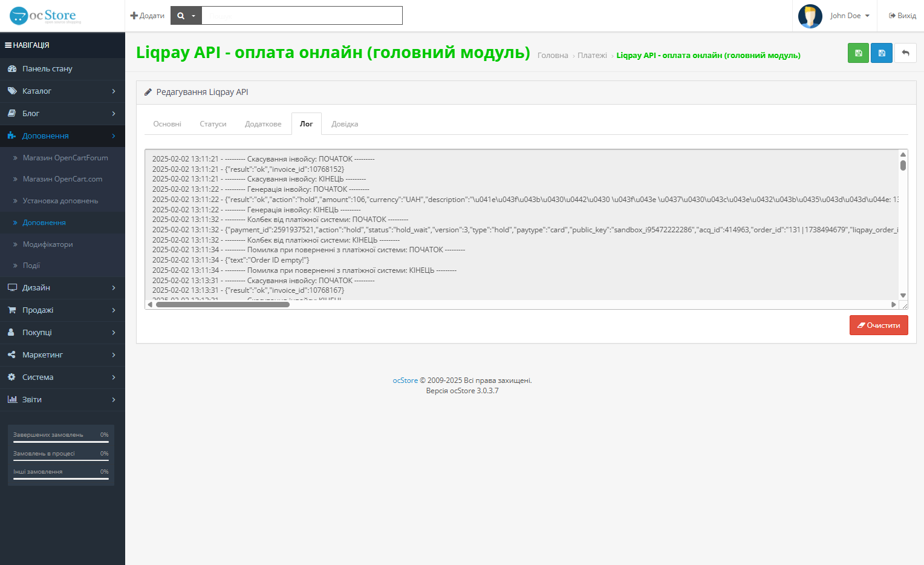Open Магазин OpenCart.com submenu item
The image size is (924, 565).
62,179
